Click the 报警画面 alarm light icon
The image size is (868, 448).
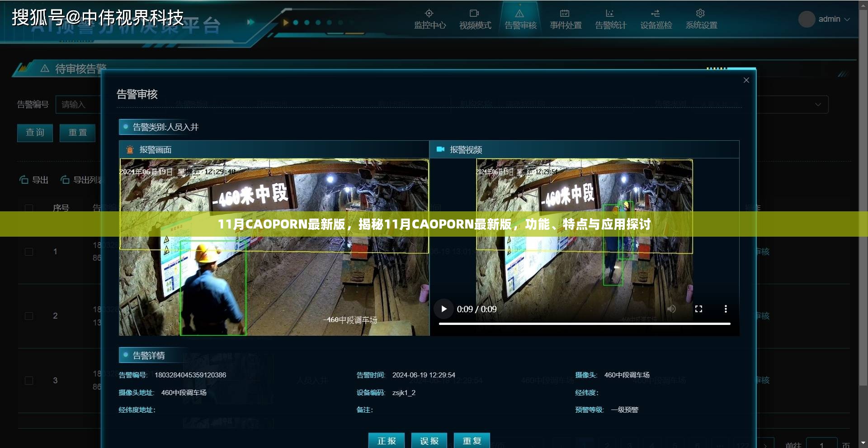tap(130, 150)
